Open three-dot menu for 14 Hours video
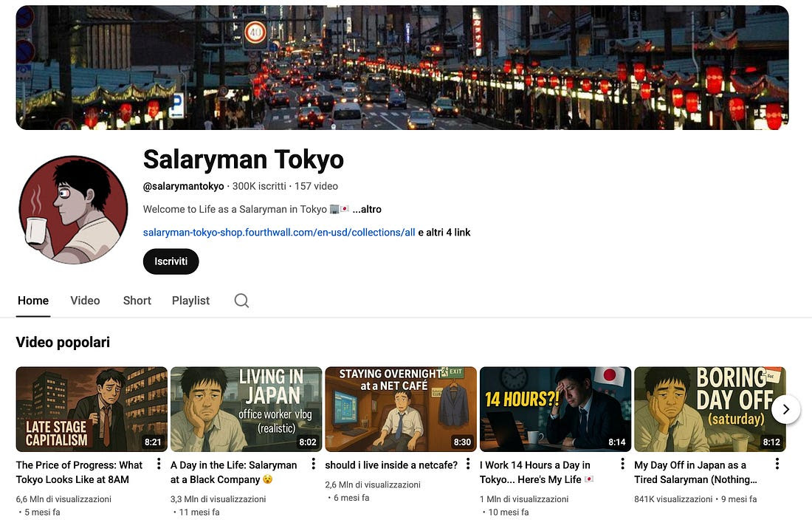 tap(622, 465)
